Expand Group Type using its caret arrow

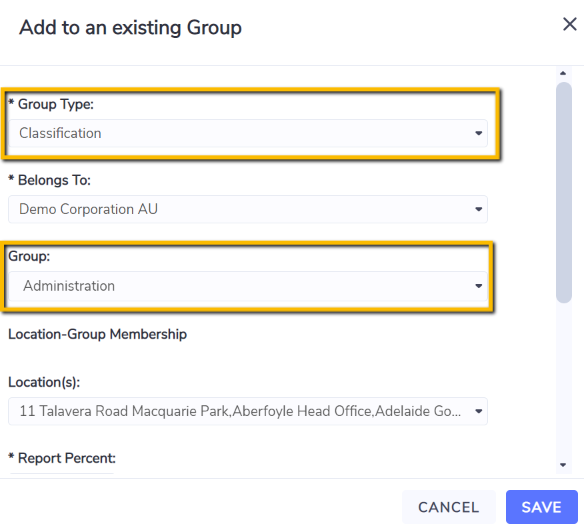click(x=479, y=133)
